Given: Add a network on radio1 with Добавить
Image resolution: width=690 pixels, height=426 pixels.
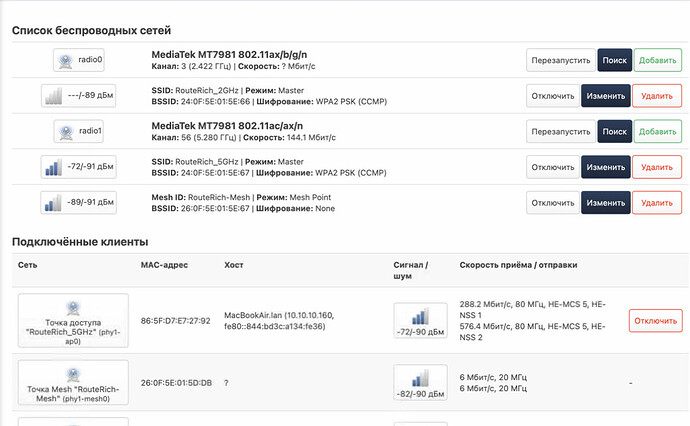Looking at the screenshot, I should point(657,132).
